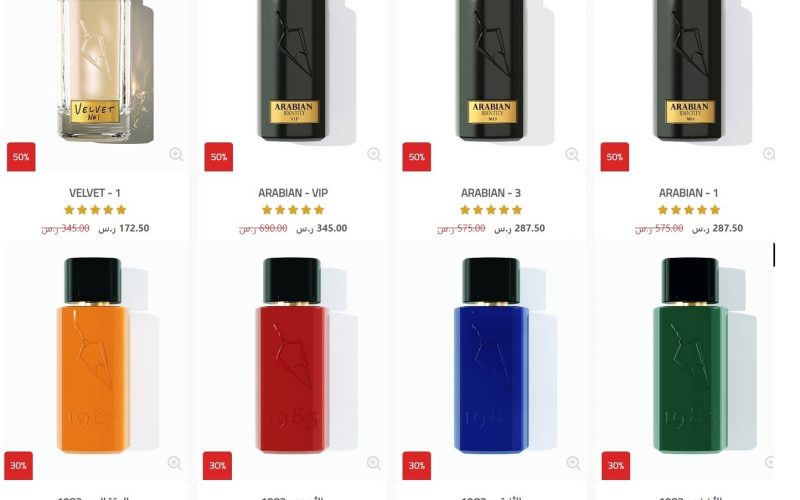Click star rating under VELVET - 1
Viewport: 800px width, 500px height.
pyautogui.click(x=95, y=210)
